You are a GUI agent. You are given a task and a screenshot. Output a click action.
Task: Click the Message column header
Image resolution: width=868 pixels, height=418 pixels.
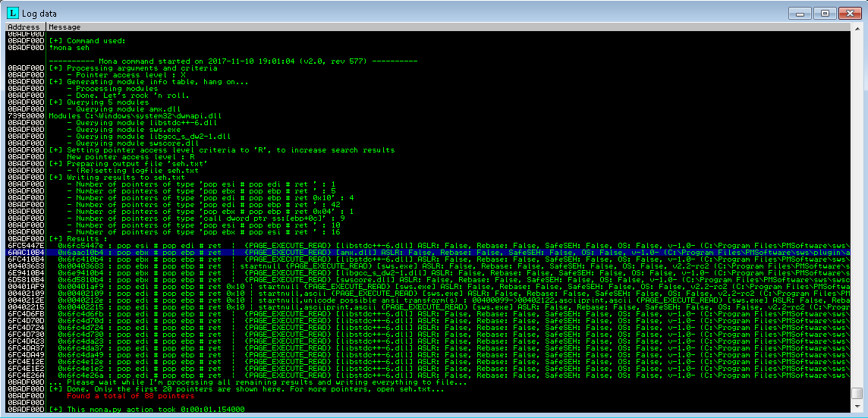(x=448, y=27)
